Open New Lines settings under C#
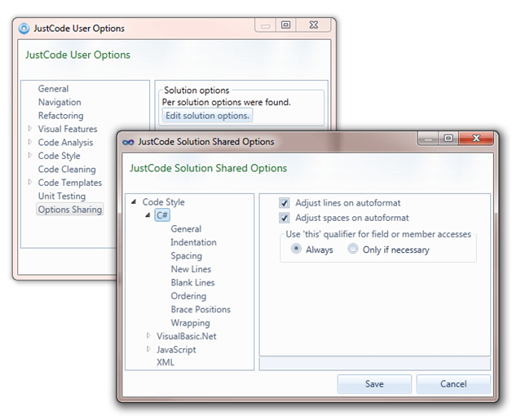The image size is (512, 420). pos(191,269)
